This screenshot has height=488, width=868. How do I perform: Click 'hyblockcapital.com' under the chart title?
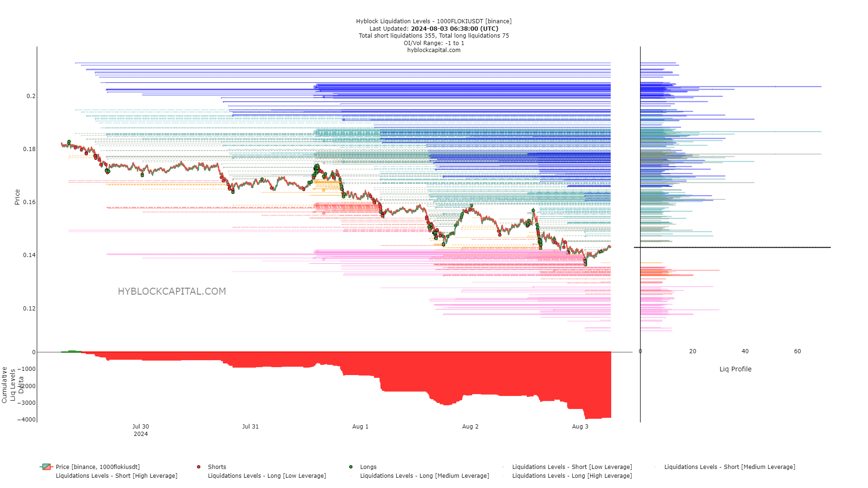pos(434,50)
